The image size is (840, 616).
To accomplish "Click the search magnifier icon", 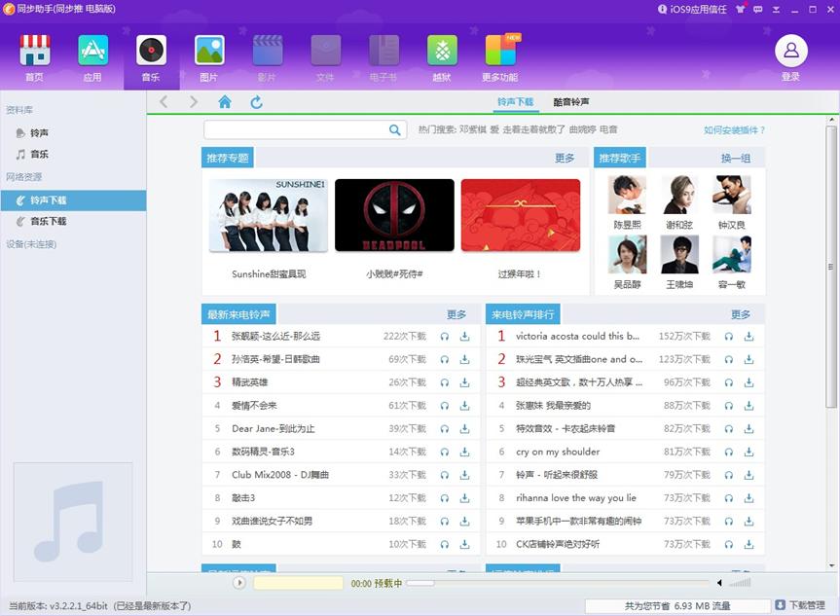I will 395,129.
